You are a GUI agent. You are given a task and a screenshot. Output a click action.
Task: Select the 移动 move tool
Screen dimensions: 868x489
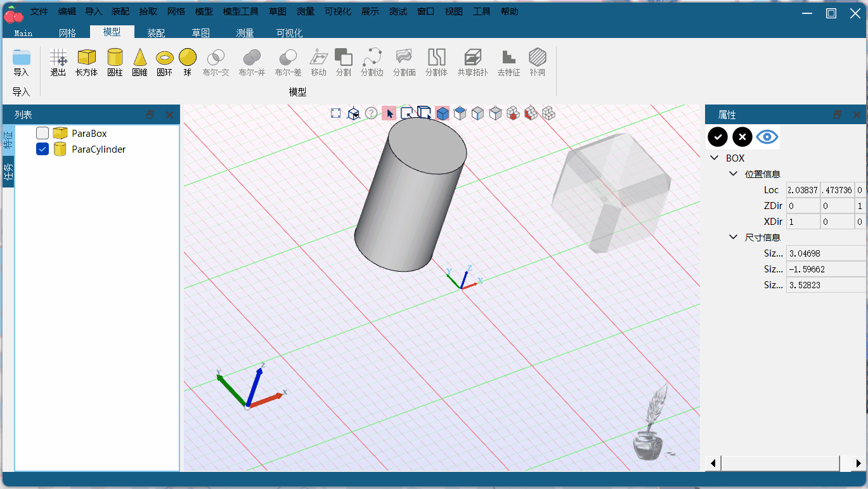pyautogui.click(x=318, y=57)
